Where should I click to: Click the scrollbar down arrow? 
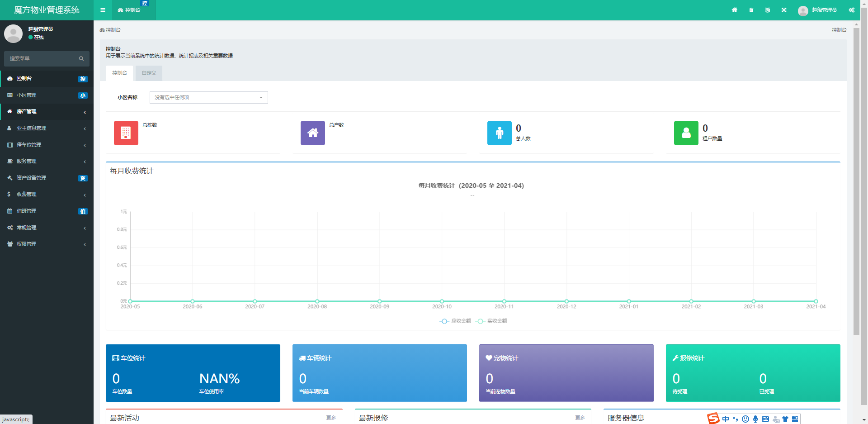(864, 420)
